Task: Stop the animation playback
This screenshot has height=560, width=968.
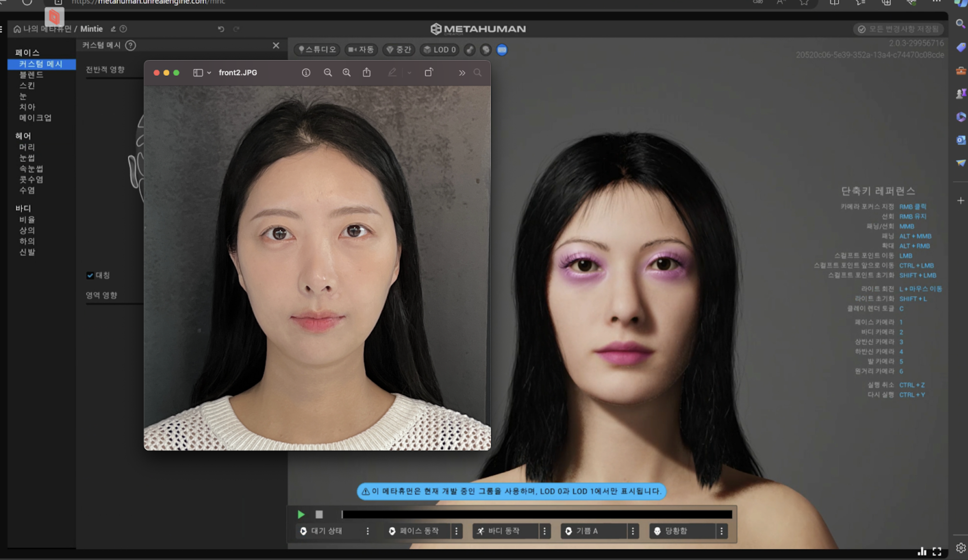Action: (319, 514)
